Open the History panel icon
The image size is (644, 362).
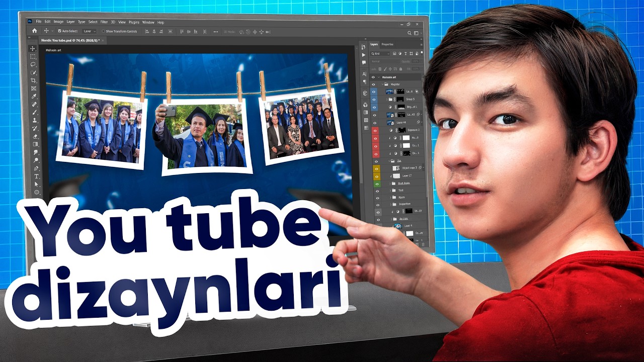tap(364, 47)
